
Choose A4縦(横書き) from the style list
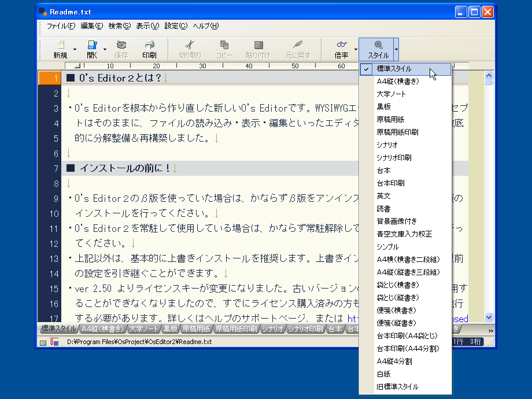(x=405, y=82)
